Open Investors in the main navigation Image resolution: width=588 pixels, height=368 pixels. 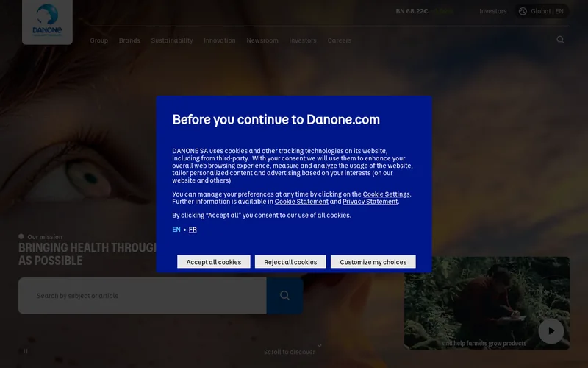(303, 40)
